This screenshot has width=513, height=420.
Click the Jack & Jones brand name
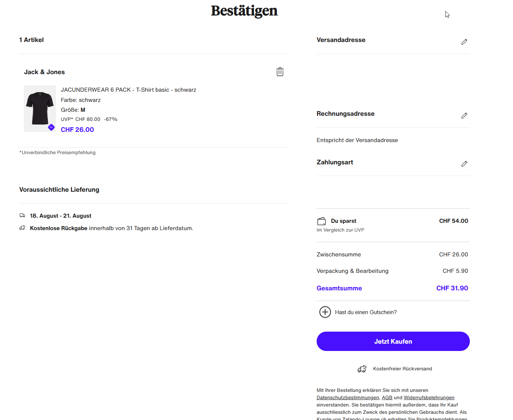pos(44,72)
